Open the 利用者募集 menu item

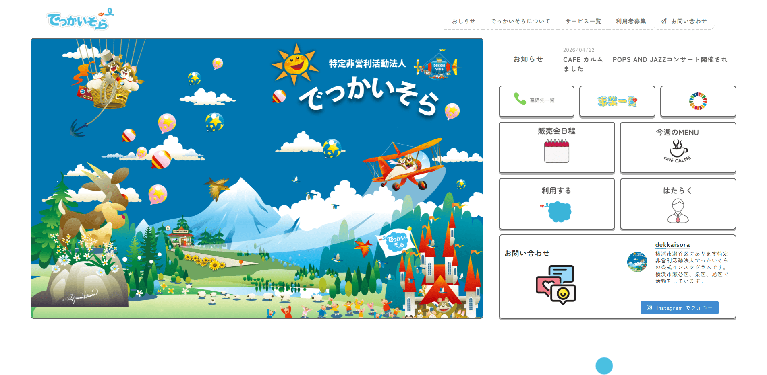(x=631, y=22)
